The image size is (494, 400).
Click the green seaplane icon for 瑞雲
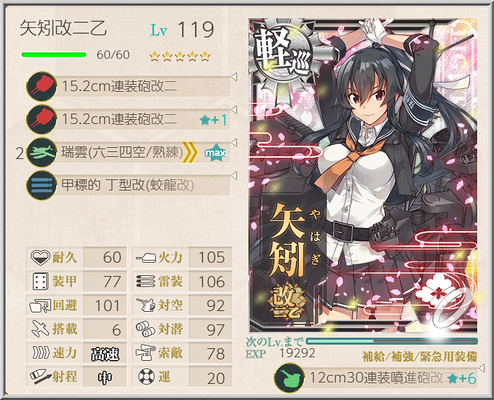click(x=41, y=152)
